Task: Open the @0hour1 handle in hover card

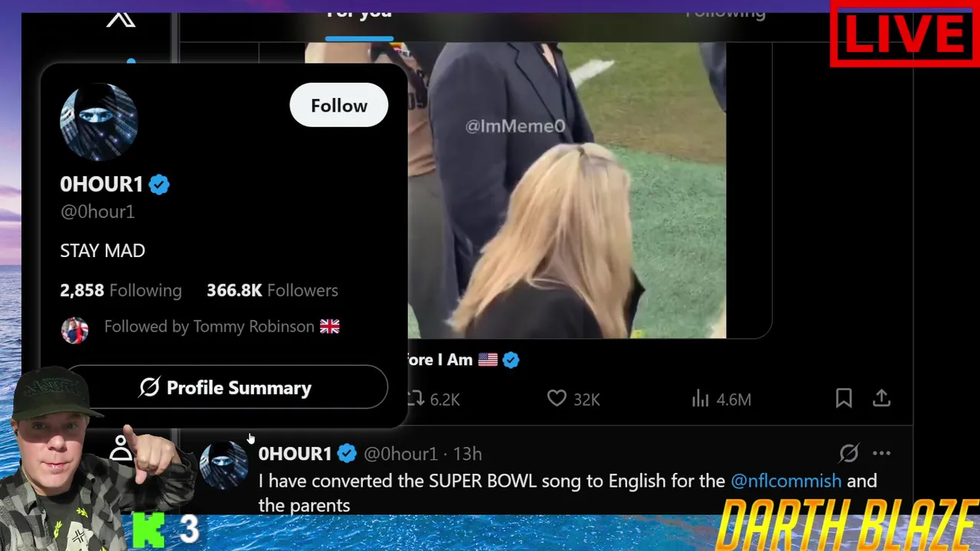Action: click(x=97, y=212)
